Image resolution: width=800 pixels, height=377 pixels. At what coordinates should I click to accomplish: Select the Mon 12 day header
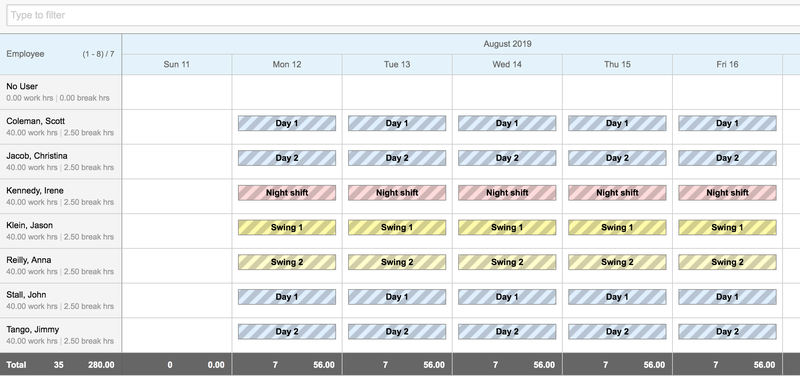[287, 64]
